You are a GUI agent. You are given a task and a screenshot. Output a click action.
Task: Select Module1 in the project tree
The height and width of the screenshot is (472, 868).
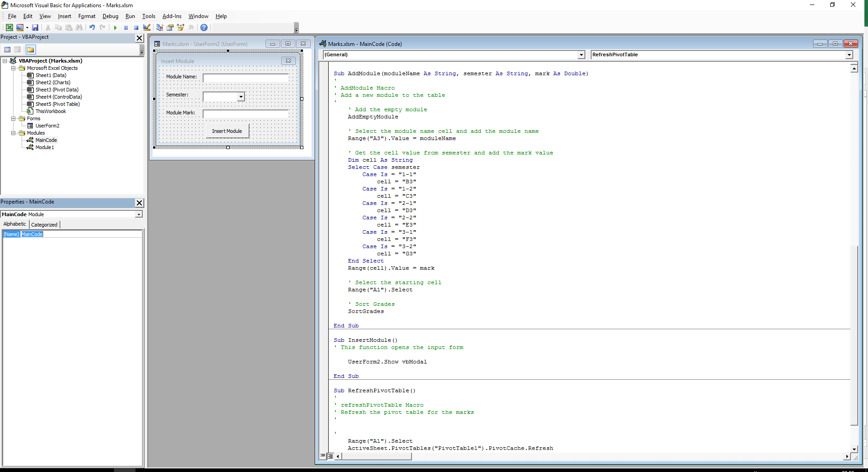pyautogui.click(x=45, y=147)
